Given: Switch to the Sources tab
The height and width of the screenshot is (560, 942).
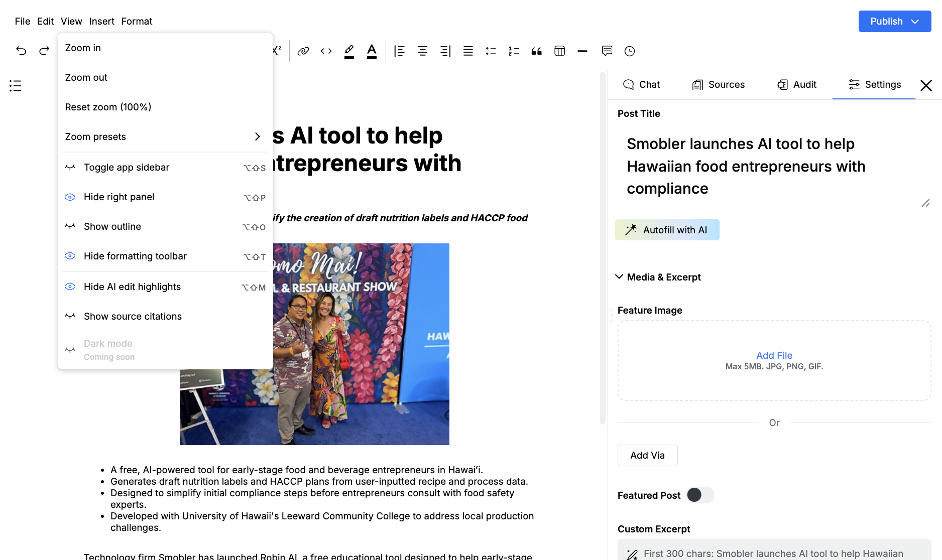Looking at the screenshot, I should 719,85.
